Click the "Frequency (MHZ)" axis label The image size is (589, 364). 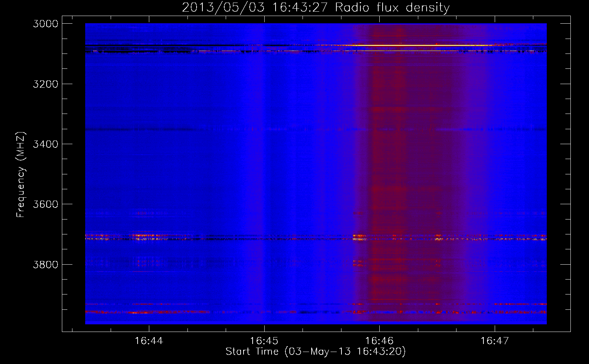pyautogui.click(x=21, y=175)
